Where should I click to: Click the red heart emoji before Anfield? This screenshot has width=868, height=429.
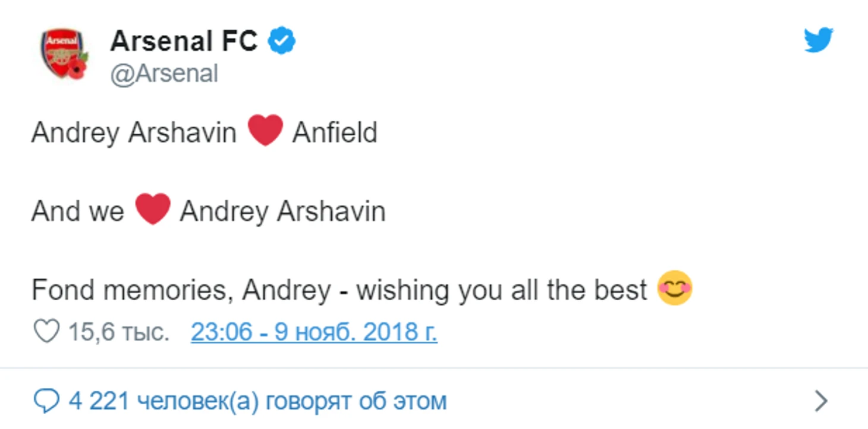[x=265, y=130]
